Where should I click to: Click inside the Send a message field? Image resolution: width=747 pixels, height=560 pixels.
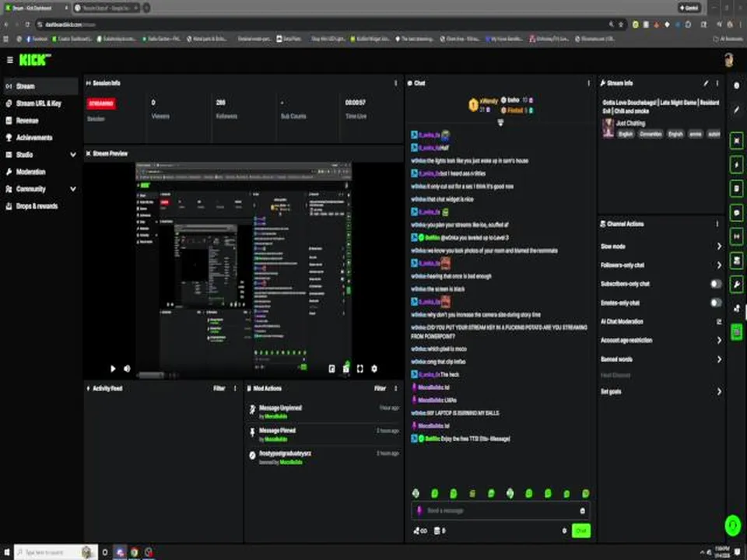click(500, 510)
